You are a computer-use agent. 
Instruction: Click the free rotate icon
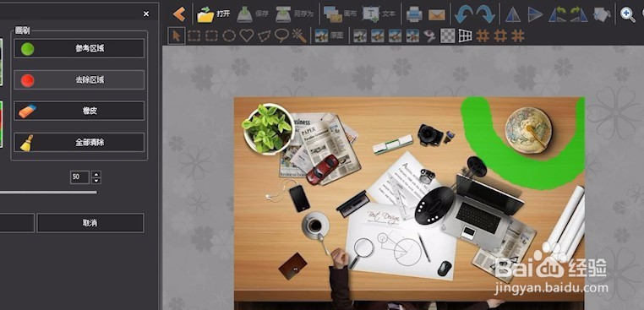tap(602, 14)
